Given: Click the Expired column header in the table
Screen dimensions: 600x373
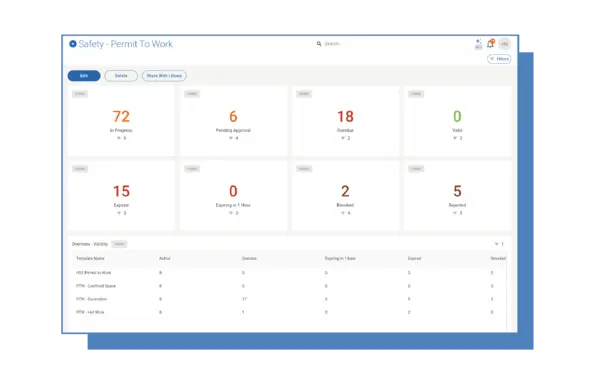Looking at the screenshot, I should (414, 259).
